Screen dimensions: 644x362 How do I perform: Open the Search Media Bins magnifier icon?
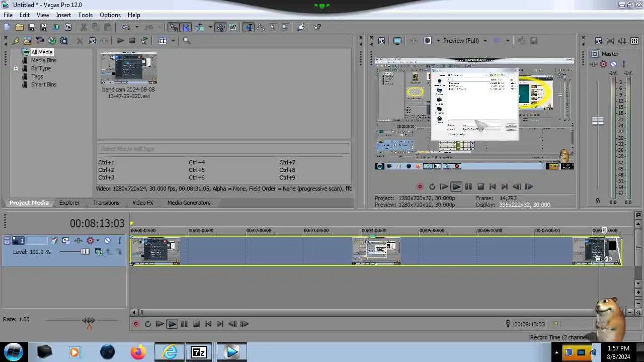(187, 41)
